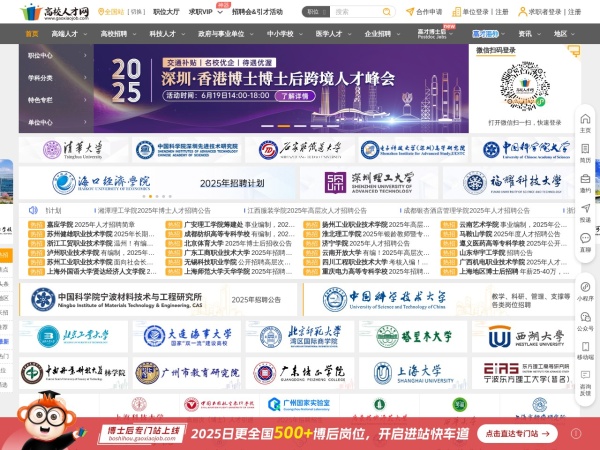Screen dimensions: 600x450
Task: Click the info circle icon on red banner
Action: click(576, 434)
